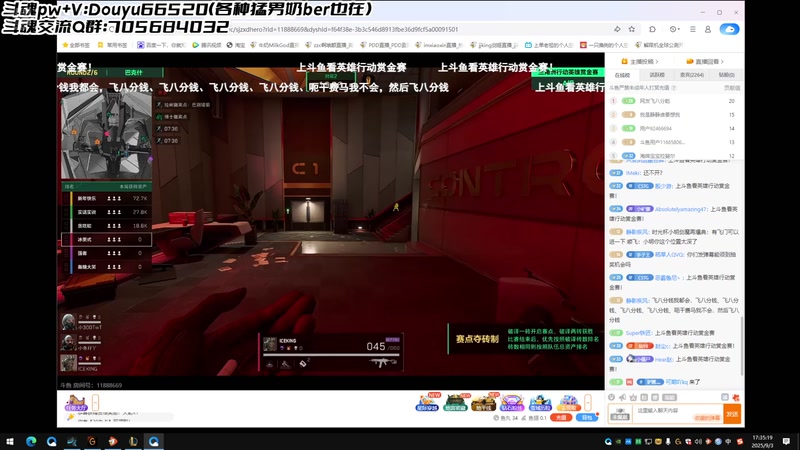
Task: Open the 任务大厅 icon below the video
Action: click(x=76, y=403)
